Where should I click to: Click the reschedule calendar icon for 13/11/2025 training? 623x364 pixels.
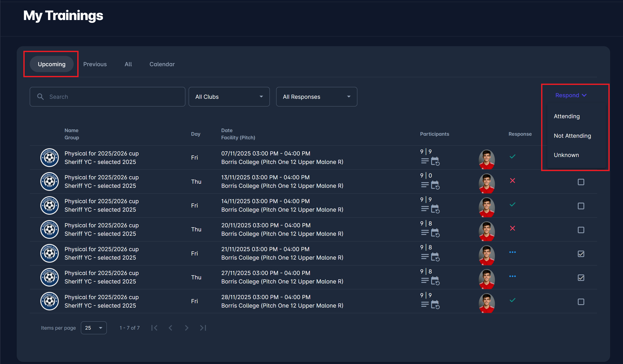435,185
